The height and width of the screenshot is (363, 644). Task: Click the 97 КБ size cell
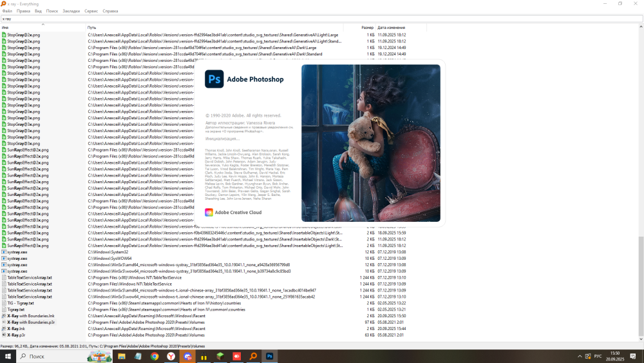point(370,322)
